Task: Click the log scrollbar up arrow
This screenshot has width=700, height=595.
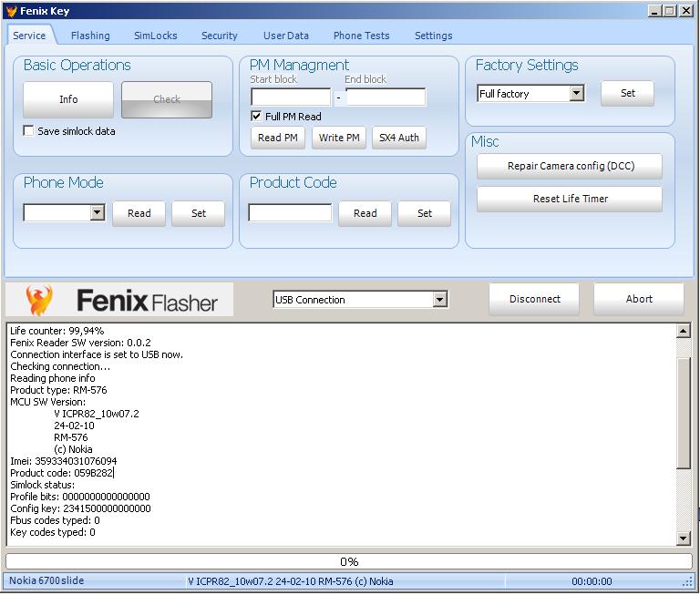Action: tap(683, 331)
